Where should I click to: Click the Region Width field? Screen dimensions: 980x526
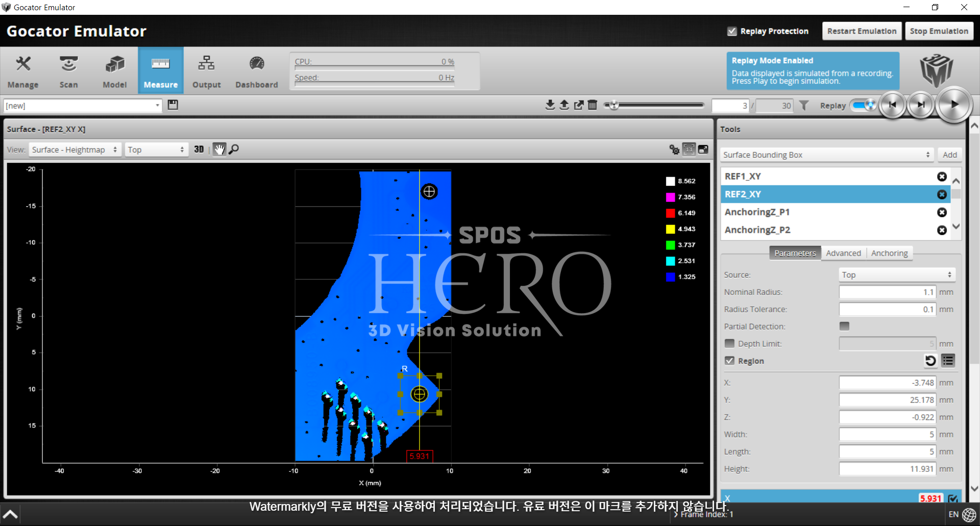[x=887, y=435]
